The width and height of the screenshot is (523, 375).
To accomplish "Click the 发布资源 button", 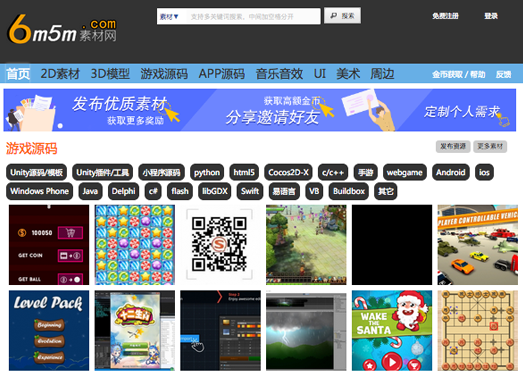I will (x=453, y=146).
